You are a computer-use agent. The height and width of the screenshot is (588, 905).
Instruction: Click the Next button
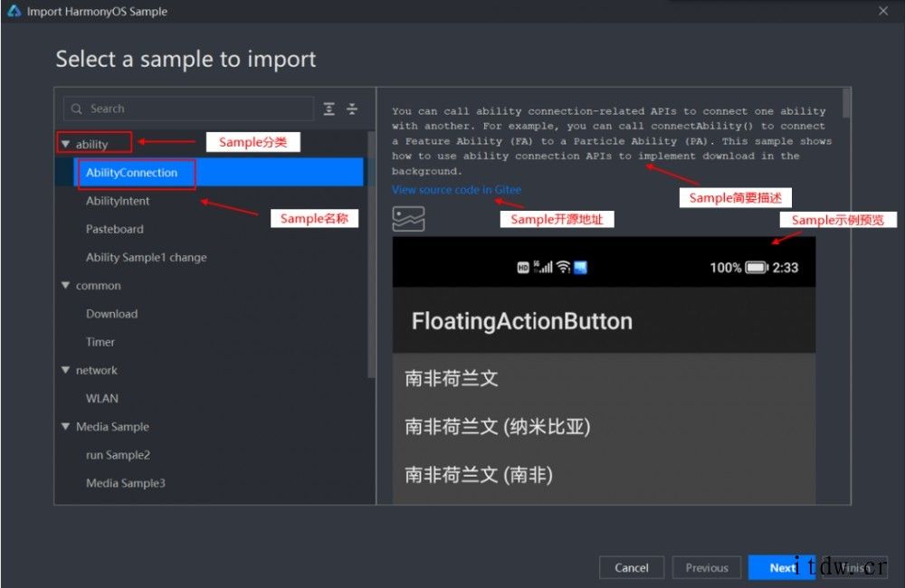tap(782, 568)
